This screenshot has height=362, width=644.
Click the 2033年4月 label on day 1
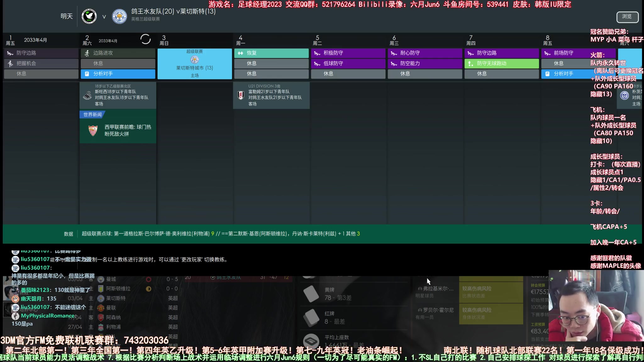36,40
